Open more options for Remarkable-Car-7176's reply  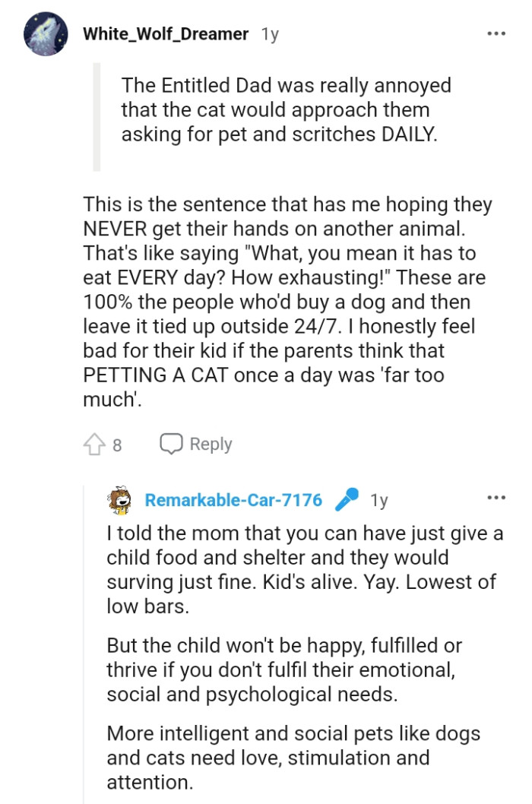tap(496, 499)
